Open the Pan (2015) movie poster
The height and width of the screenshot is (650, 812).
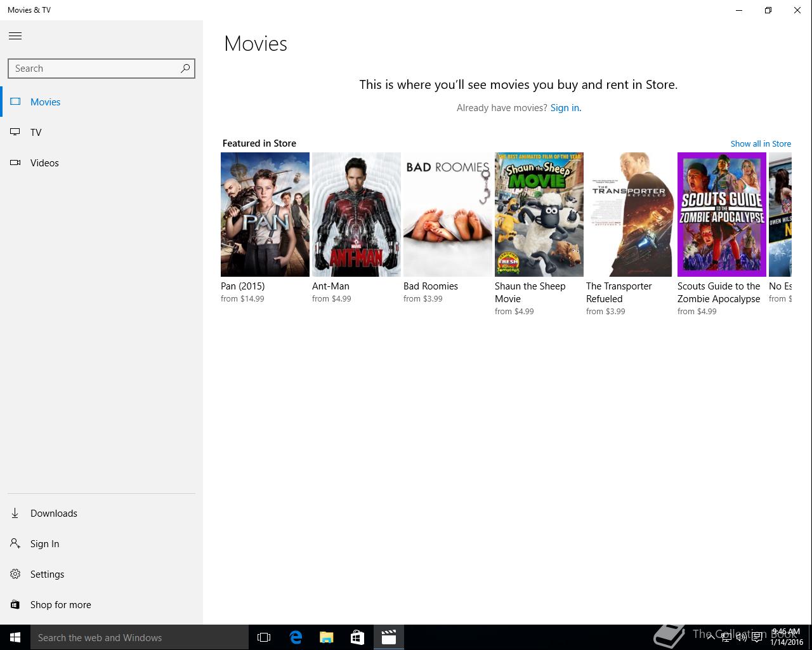[x=265, y=215]
